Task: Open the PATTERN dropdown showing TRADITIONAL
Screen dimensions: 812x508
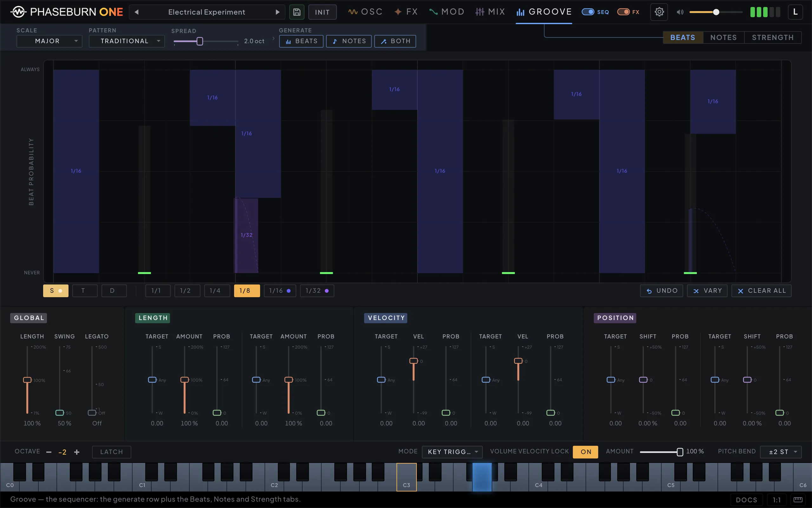Action: [127, 41]
